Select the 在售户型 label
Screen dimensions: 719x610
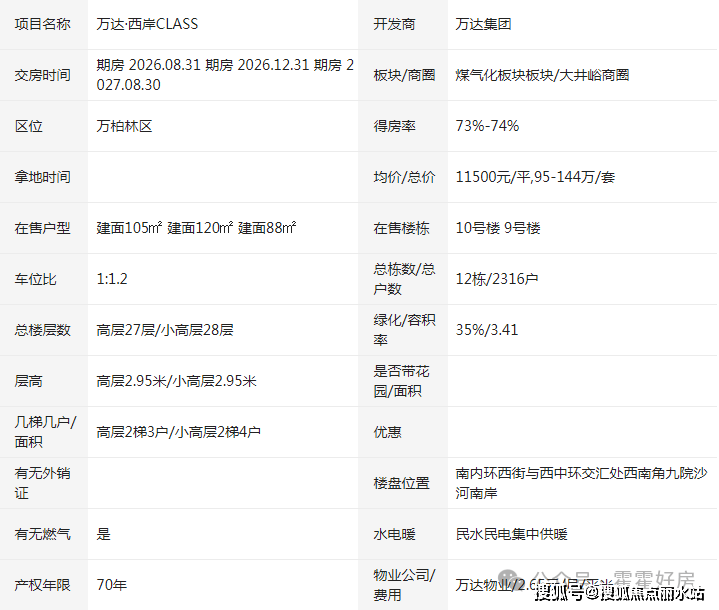coord(43,227)
